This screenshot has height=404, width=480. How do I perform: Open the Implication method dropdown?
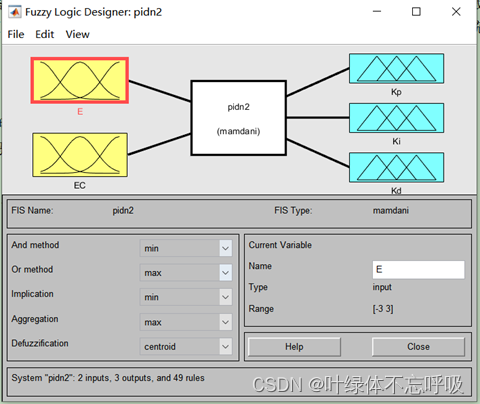[x=186, y=297]
